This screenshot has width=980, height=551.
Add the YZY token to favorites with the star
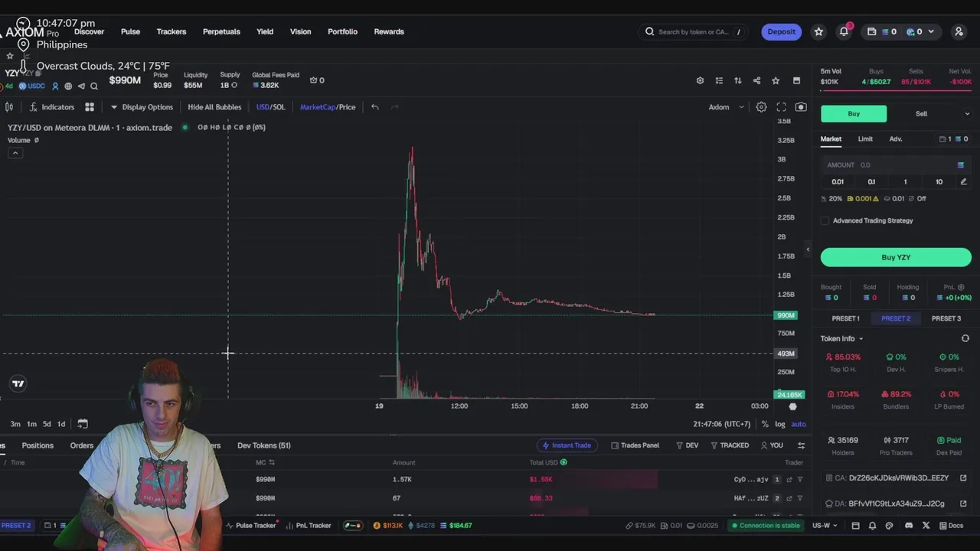[776, 80]
